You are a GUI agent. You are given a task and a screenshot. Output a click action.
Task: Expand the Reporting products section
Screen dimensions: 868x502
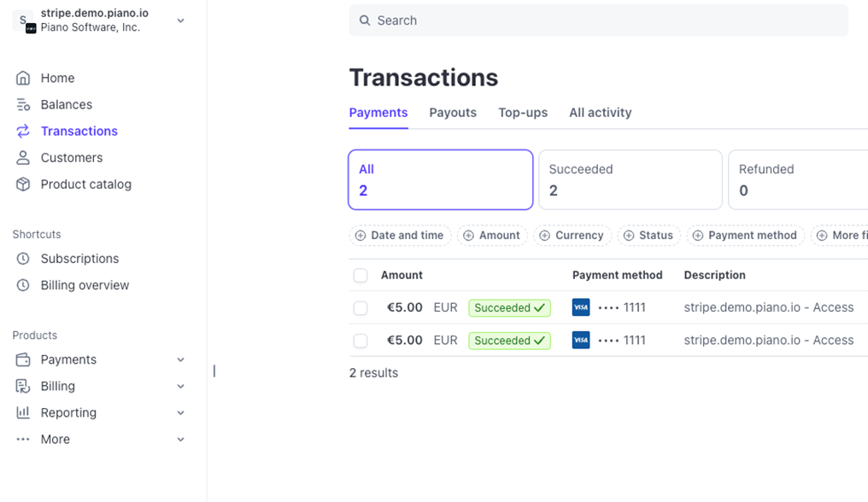pos(180,413)
